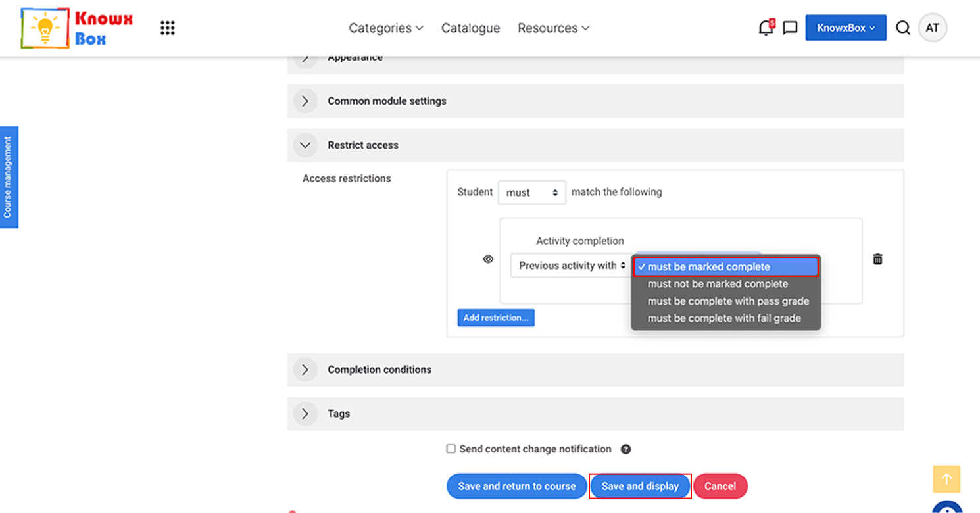The width and height of the screenshot is (980, 513).
Task: Expand the Appearance section
Action: coord(595,64)
